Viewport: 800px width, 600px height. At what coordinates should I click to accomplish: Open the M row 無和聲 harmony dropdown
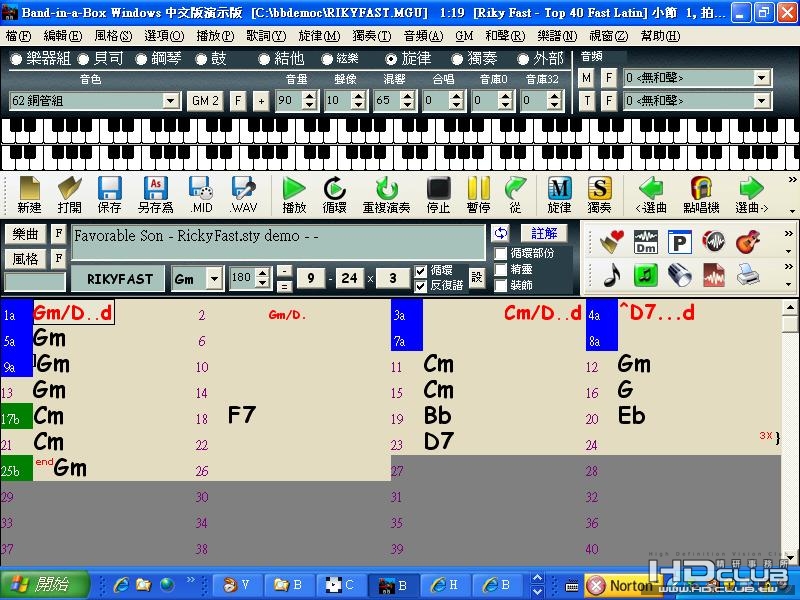tap(761, 78)
